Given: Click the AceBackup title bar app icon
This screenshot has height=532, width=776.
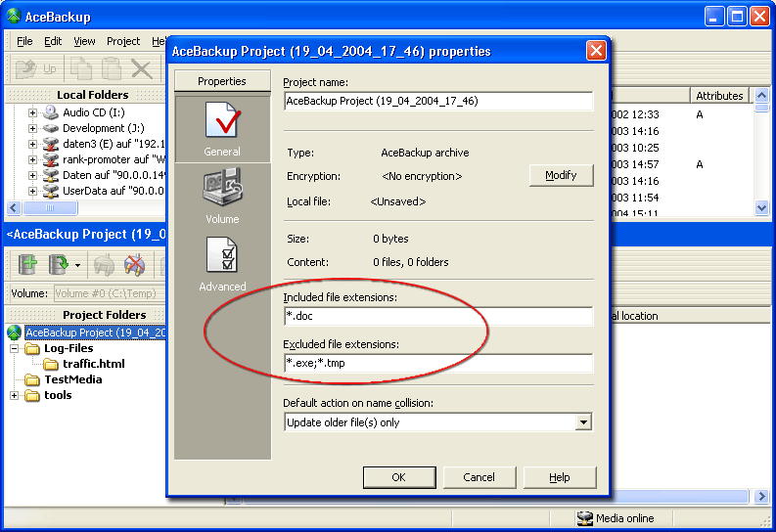Looking at the screenshot, I should pyautogui.click(x=14, y=17).
